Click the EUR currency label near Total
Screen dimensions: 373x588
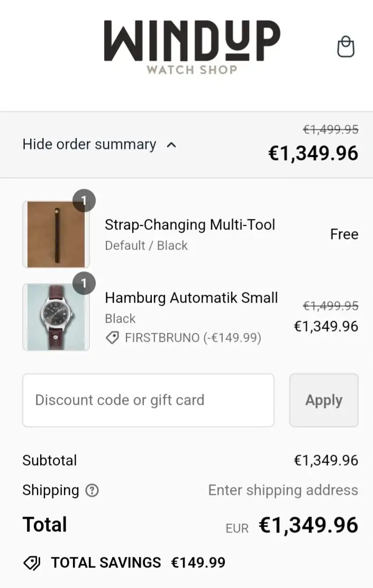pos(237,528)
